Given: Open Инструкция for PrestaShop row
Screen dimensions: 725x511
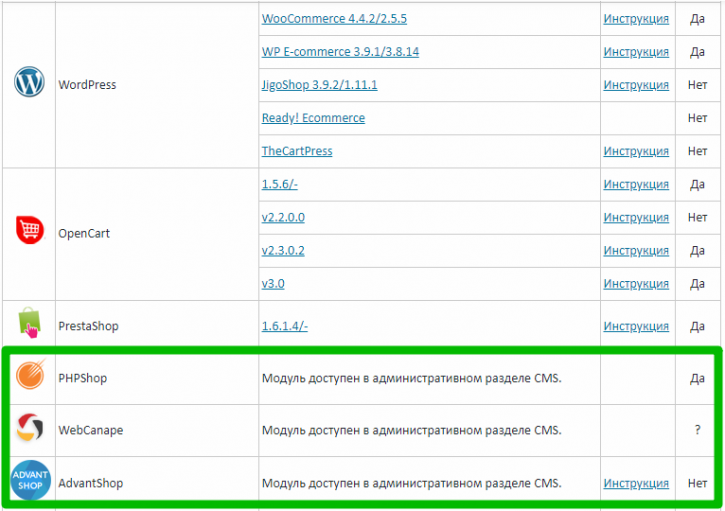Looking at the screenshot, I should pyautogui.click(x=636, y=326).
